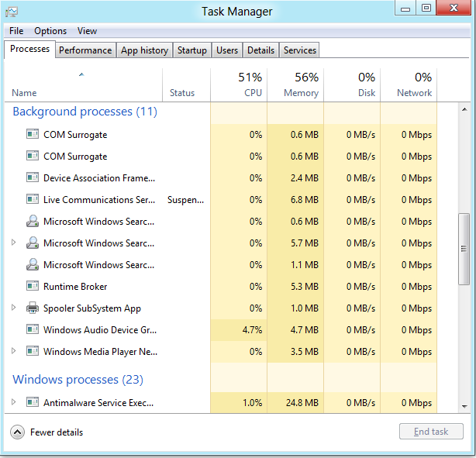The width and height of the screenshot is (476, 458).
Task: Click the 5.3 MB memory value
Action: point(305,287)
